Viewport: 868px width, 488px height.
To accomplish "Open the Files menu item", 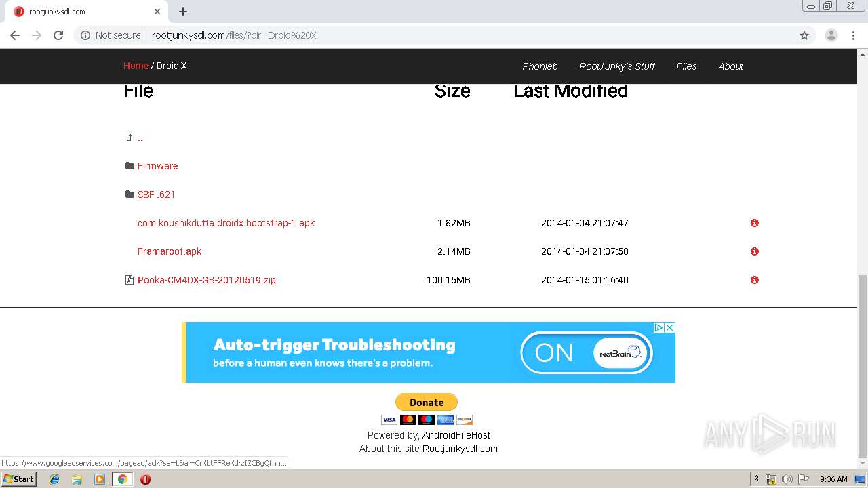I will [686, 66].
